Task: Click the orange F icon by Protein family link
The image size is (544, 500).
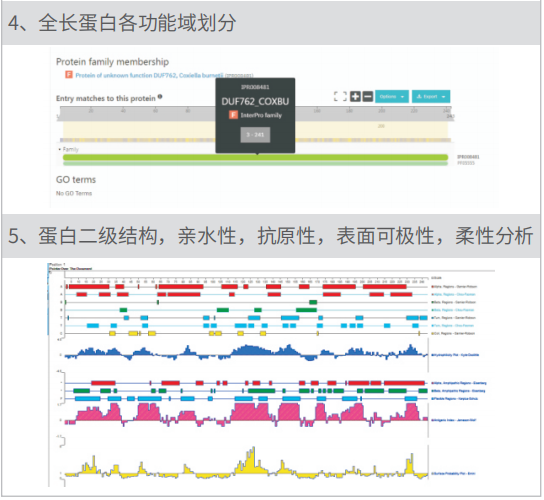Action: click(x=69, y=75)
